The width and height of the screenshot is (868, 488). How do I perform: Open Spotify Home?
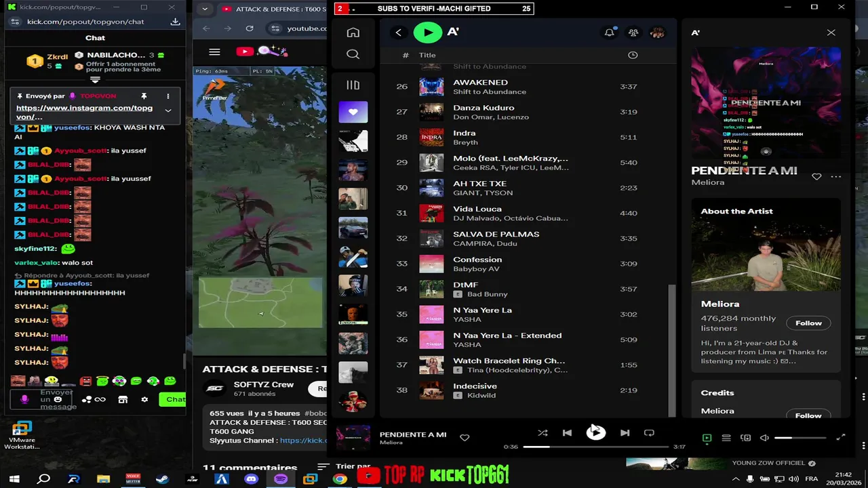click(x=353, y=33)
